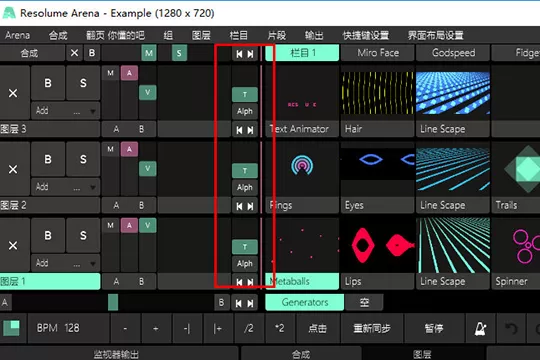Click next clip arrow on 图层 1

(x=251, y=282)
